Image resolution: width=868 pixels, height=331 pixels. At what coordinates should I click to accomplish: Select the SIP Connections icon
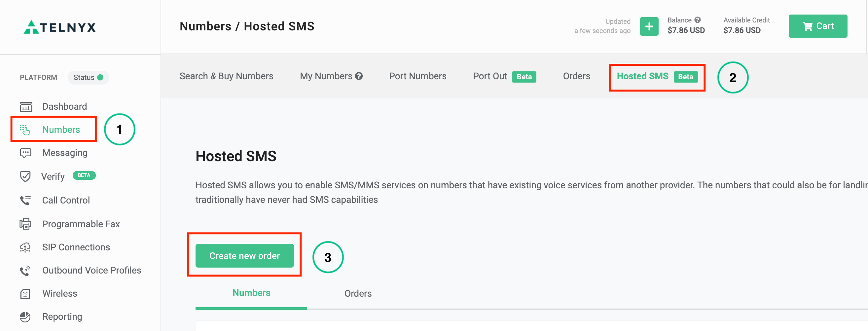(25, 247)
